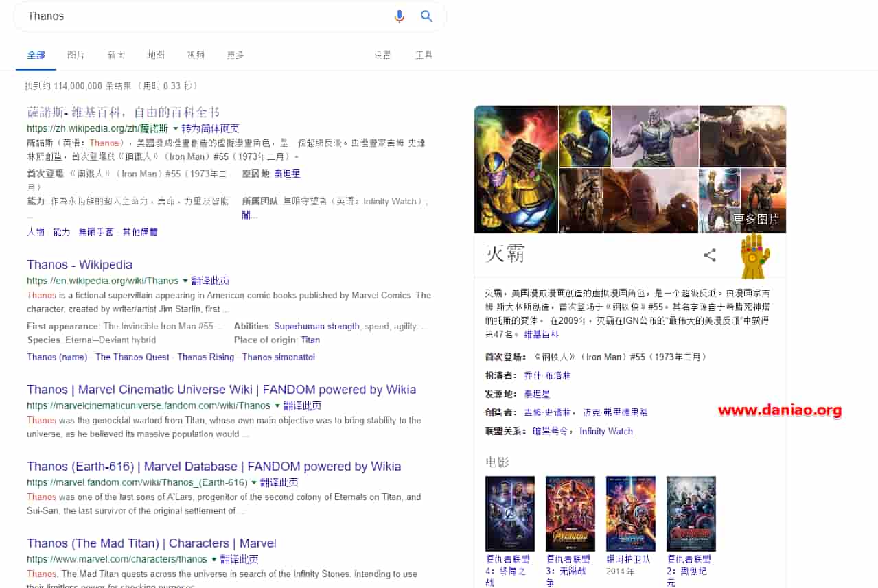Viewport: 878px width, 588px height.
Task: Click the Superhuman strength link
Action: [x=316, y=327]
